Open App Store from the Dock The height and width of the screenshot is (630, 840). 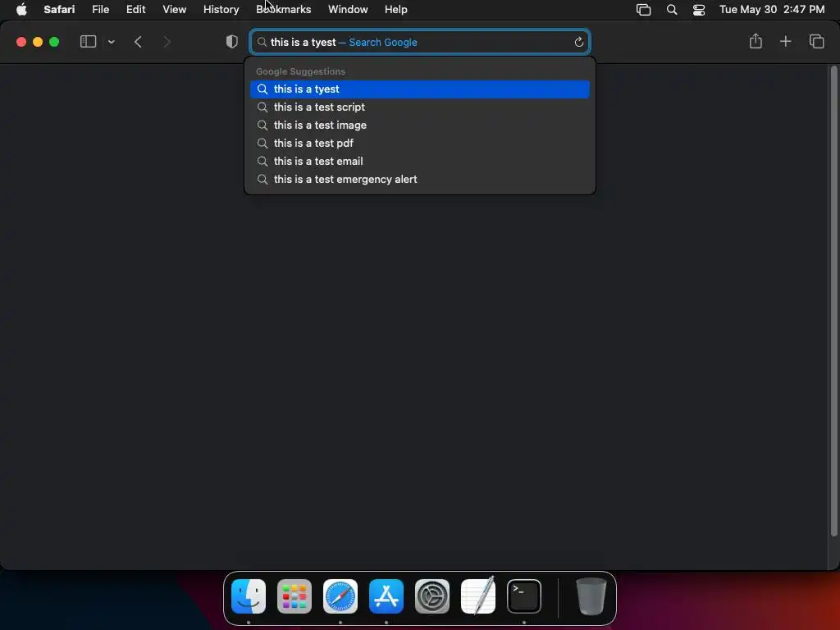(x=386, y=596)
